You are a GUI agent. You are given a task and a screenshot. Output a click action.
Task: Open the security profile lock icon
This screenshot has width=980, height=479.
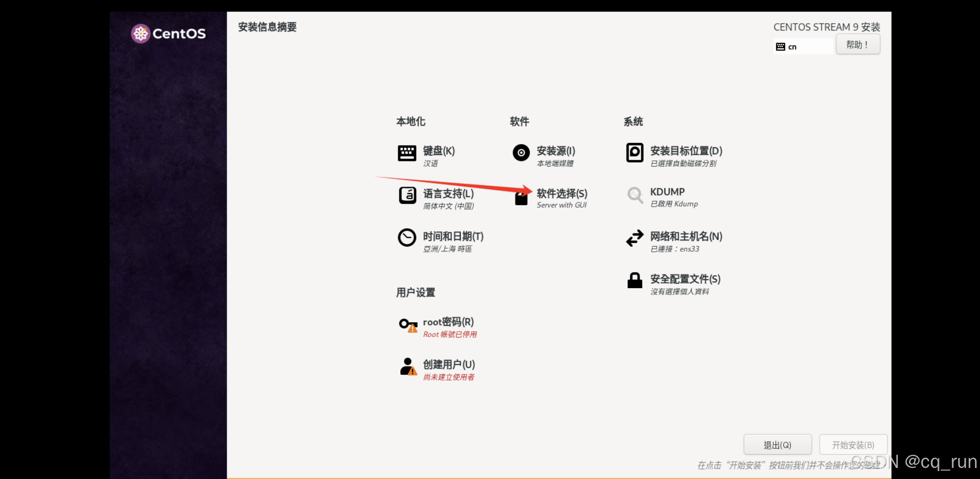click(634, 280)
